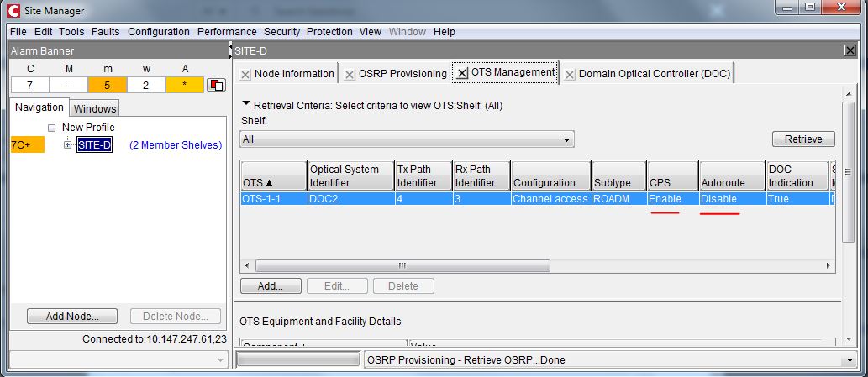Click the Add Node... button
This screenshot has height=377, width=868.
72,317
